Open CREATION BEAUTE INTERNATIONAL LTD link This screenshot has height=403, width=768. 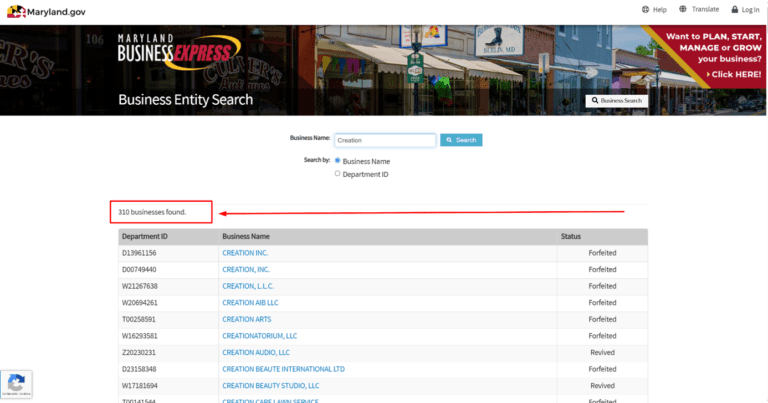coord(284,369)
